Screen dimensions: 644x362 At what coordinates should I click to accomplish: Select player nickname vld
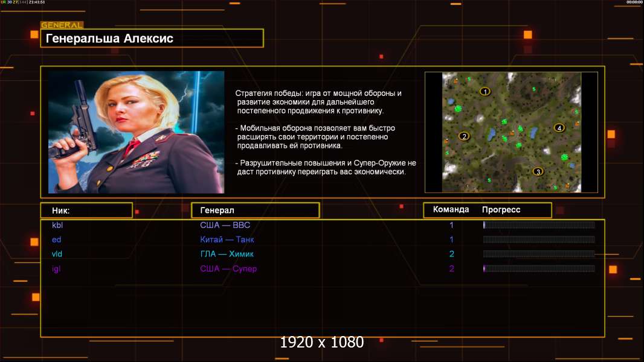(x=57, y=254)
